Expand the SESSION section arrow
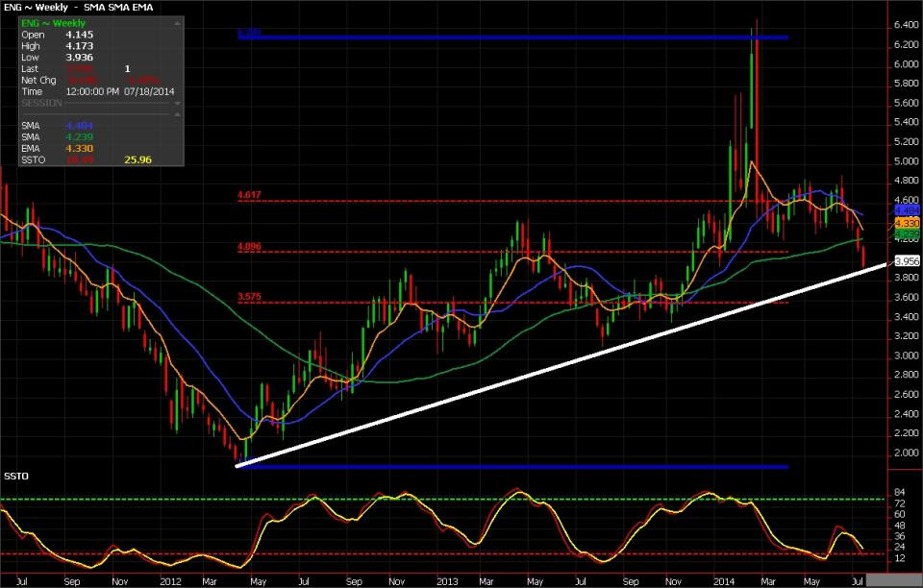Screen dimensions: 923x588 [x=177, y=104]
